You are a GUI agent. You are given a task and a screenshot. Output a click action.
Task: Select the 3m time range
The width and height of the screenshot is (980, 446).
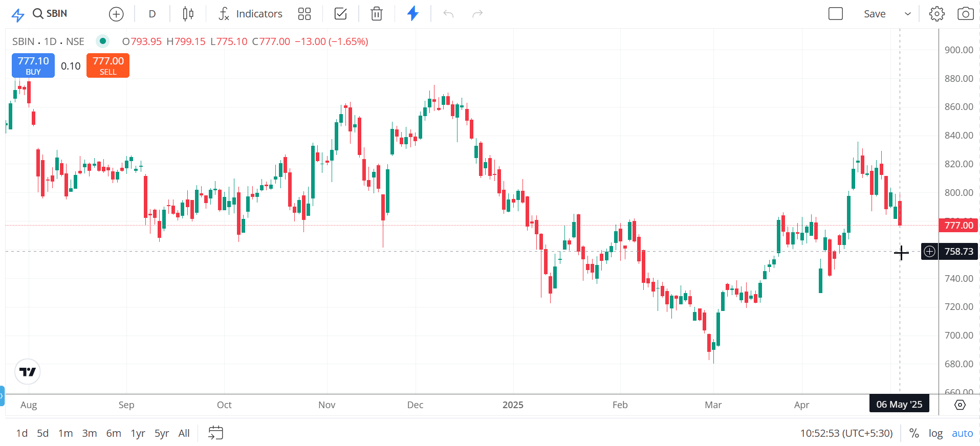click(x=90, y=433)
